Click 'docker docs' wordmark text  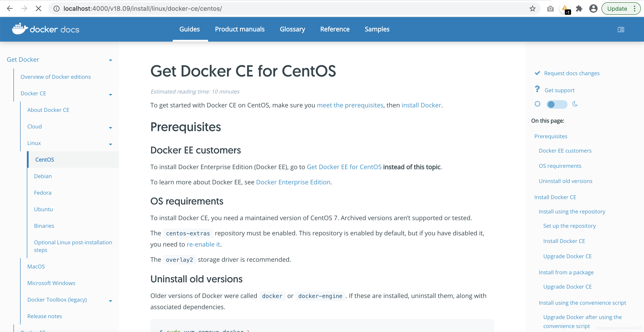pyautogui.click(x=55, y=30)
